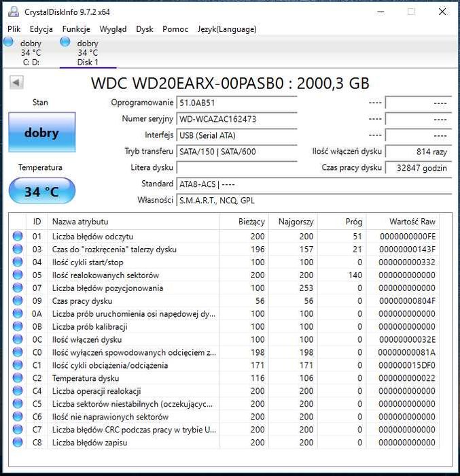Click status orb for attribute 0A
Viewport: 460px width, 476px height.
18,313
